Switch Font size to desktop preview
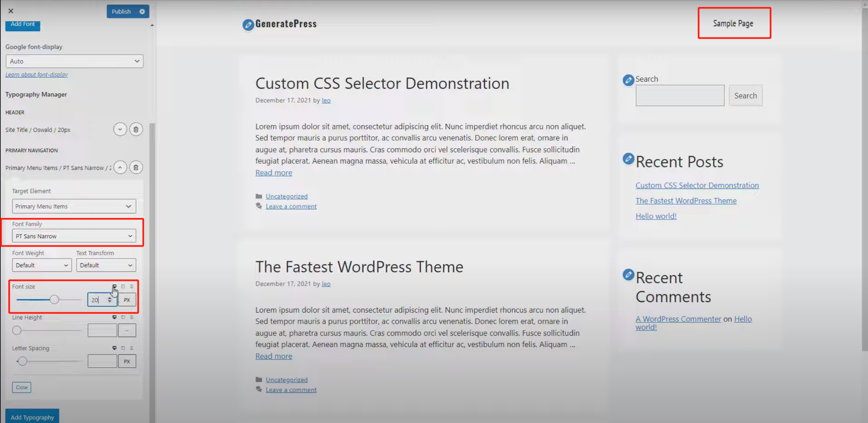 click(114, 286)
